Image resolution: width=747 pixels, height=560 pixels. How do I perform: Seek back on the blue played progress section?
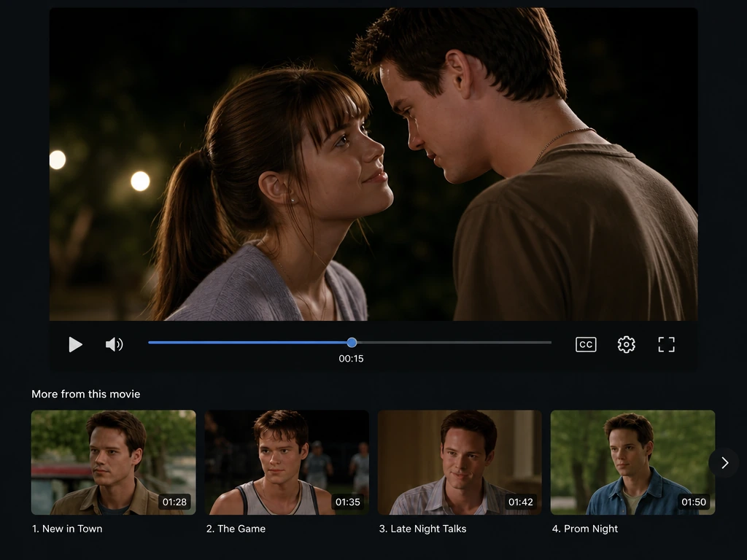248,343
